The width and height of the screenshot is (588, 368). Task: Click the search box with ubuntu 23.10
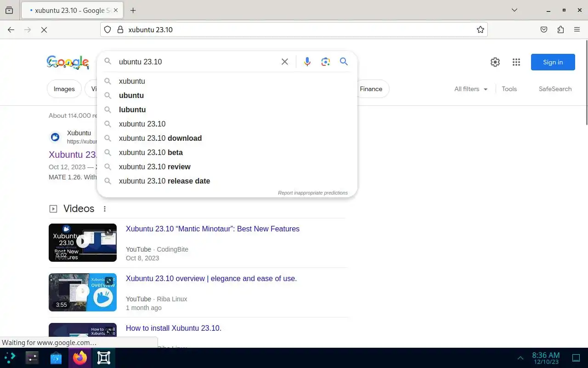[x=198, y=62]
